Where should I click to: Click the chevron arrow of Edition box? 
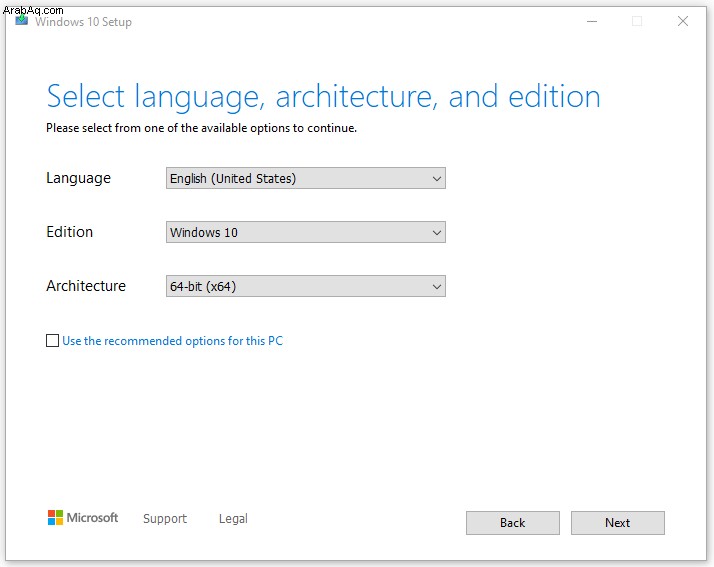[437, 233]
